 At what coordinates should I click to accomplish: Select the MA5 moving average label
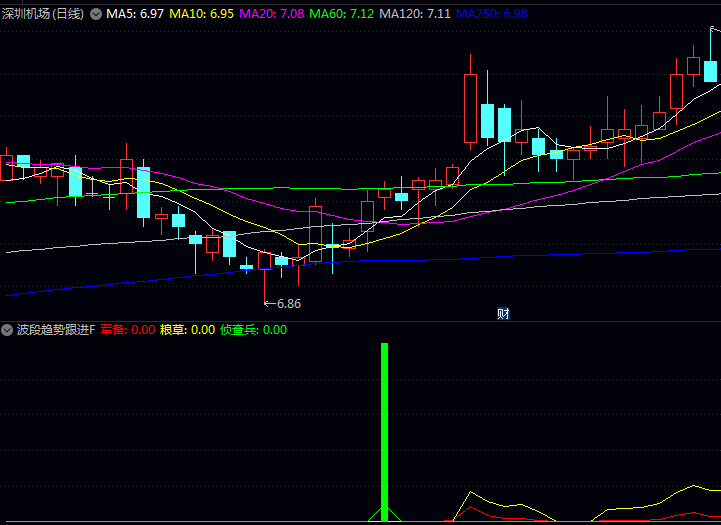coord(135,15)
